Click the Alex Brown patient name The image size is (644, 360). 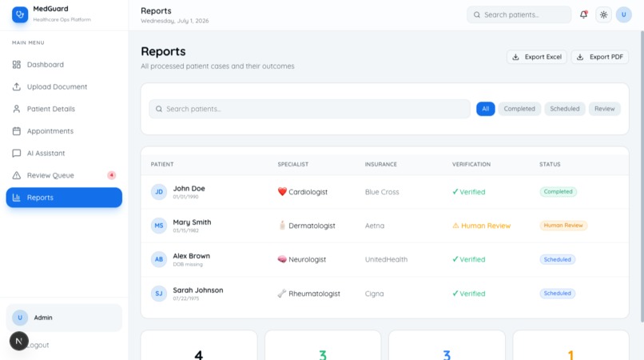point(192,256)
